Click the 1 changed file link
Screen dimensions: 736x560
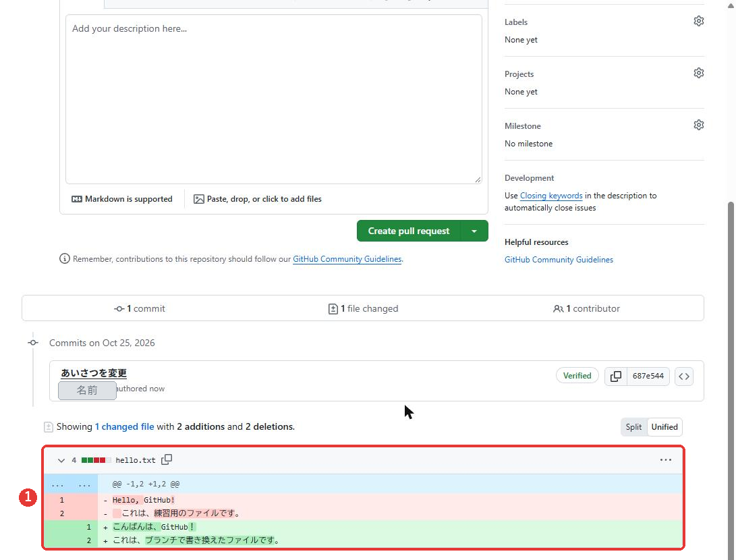pos(124,426)
